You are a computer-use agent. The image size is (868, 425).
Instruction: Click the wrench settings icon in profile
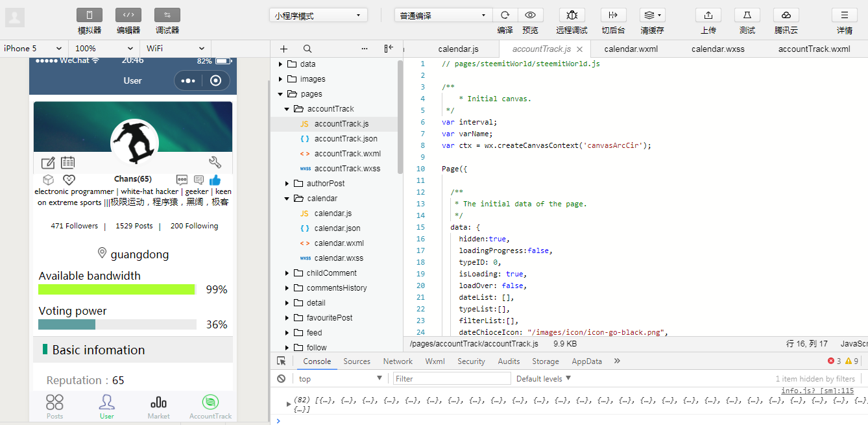pyautogui.click(x=215, y=162)
